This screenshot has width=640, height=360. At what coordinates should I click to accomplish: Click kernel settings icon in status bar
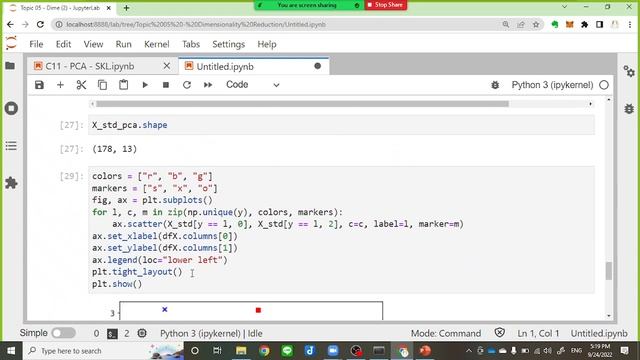[142, 333]
